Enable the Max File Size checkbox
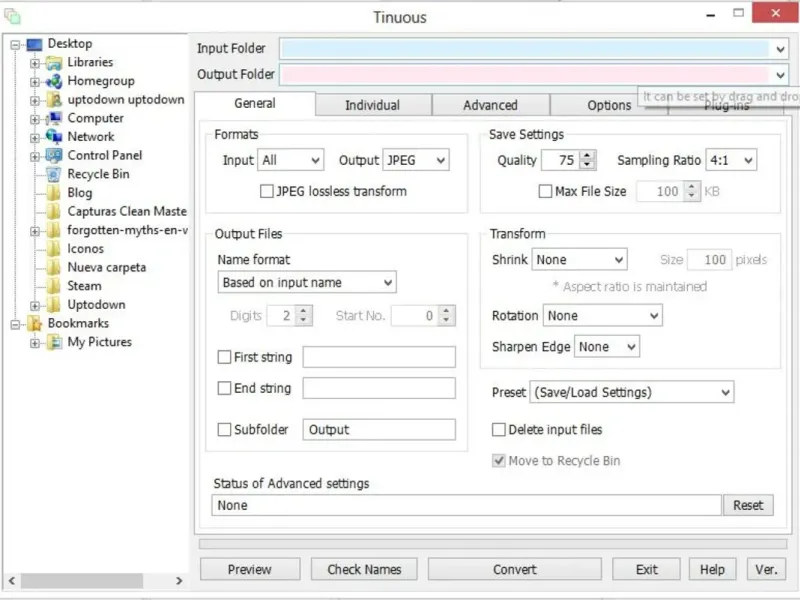Screen dimensions: 800x600 [x=545, y=191]
